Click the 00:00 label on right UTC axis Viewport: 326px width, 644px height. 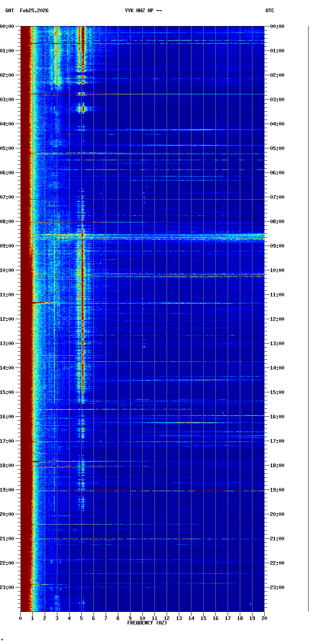point(277,26)
